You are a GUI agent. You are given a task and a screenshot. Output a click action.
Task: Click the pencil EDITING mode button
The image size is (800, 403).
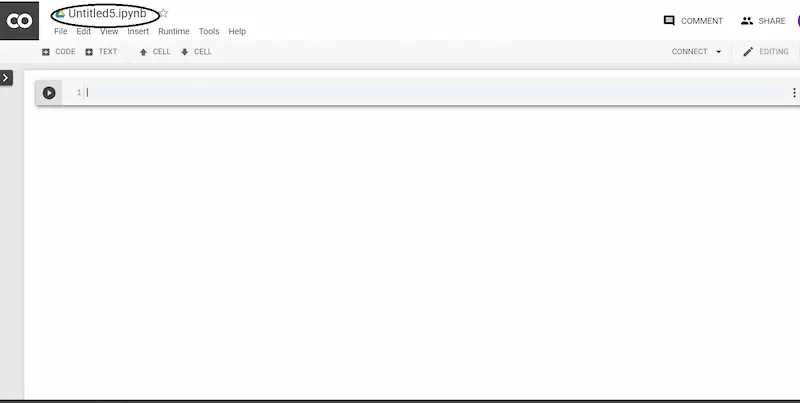[766, 52]
